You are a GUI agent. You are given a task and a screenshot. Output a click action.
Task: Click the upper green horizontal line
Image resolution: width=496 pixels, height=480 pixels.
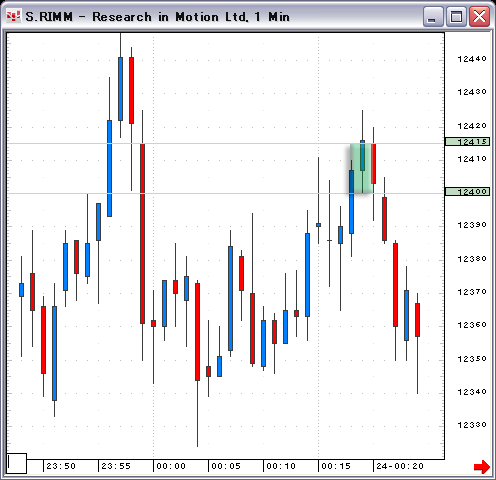coord(226,144)
